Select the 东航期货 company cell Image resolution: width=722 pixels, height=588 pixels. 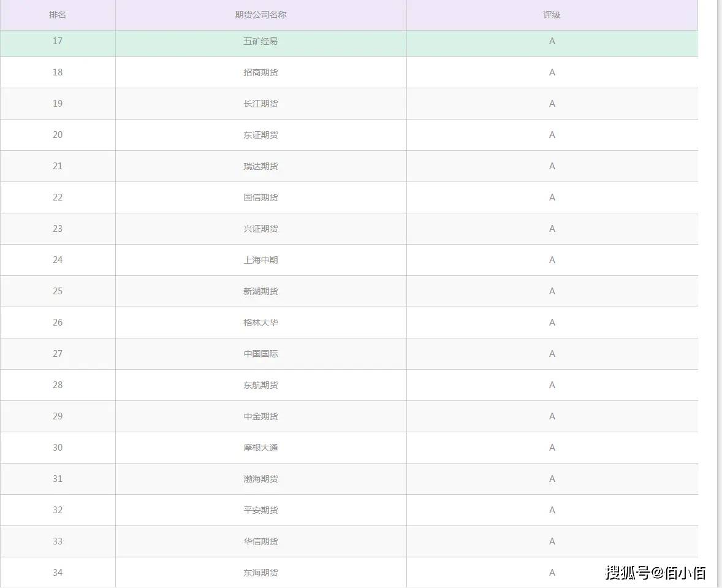click(260, 385)
